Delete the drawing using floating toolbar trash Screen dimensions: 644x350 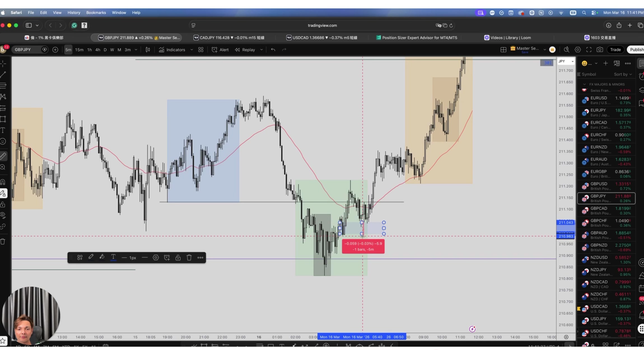pos(189,258)
